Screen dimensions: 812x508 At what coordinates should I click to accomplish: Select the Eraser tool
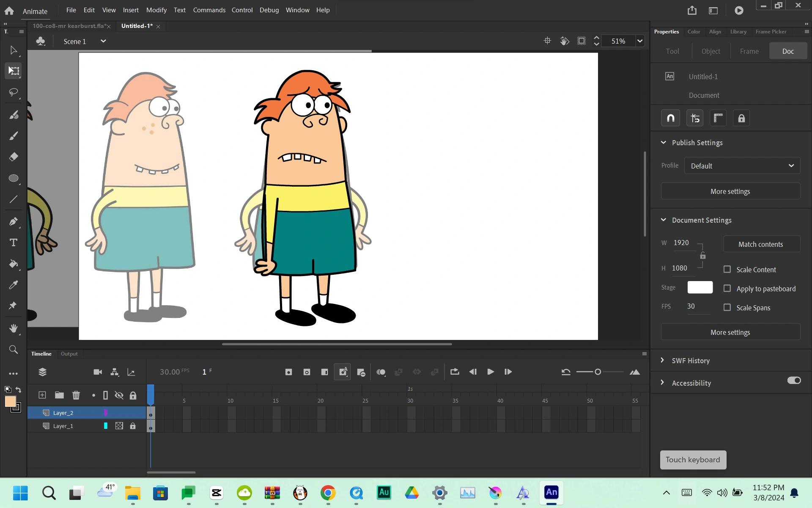13,157
